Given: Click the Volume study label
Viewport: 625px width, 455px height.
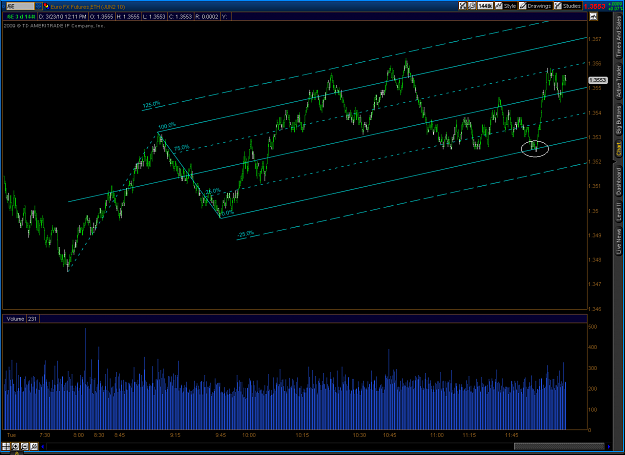Looking at the screenshot, I should (15, 319).
